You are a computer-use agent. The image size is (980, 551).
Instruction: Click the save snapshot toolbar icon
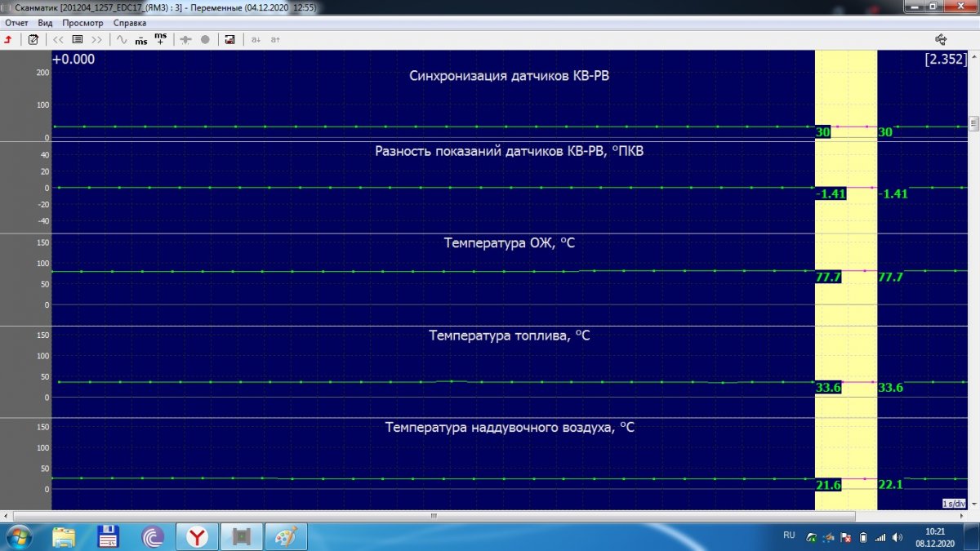[229, 39]
